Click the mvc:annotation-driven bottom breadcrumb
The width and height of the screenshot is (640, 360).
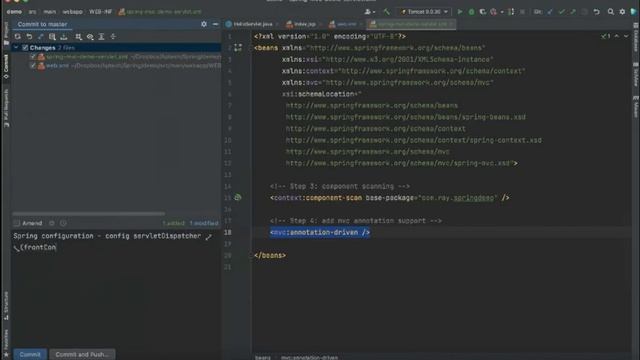coord(309,358)
